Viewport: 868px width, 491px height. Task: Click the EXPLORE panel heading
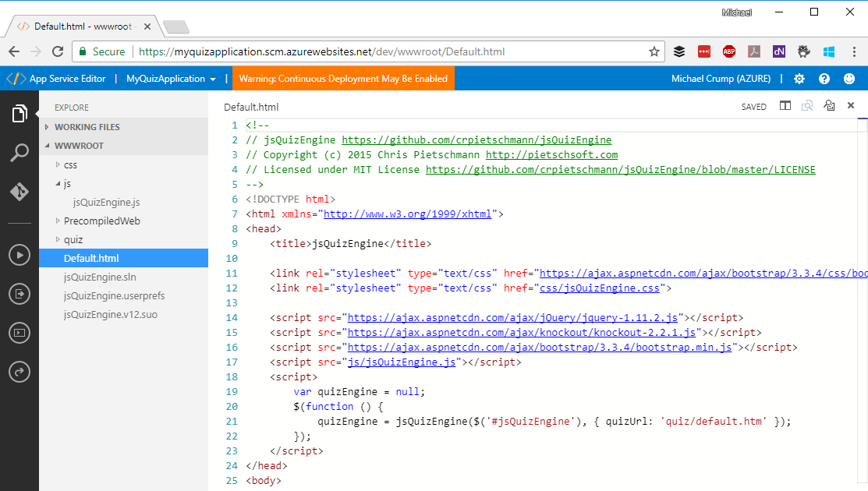click(72, 108)
